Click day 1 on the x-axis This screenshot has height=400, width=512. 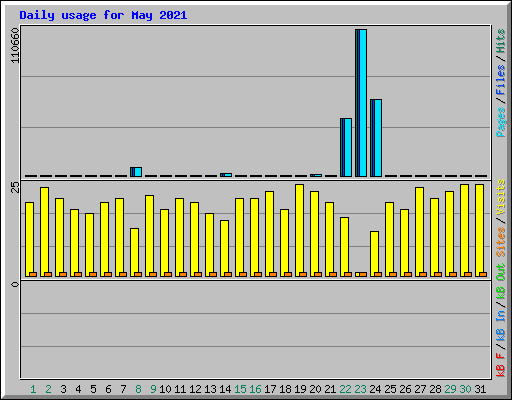33,389
